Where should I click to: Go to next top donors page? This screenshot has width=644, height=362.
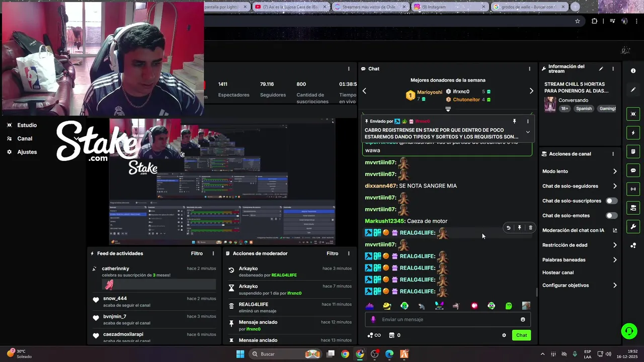click(x=531, y=91)
